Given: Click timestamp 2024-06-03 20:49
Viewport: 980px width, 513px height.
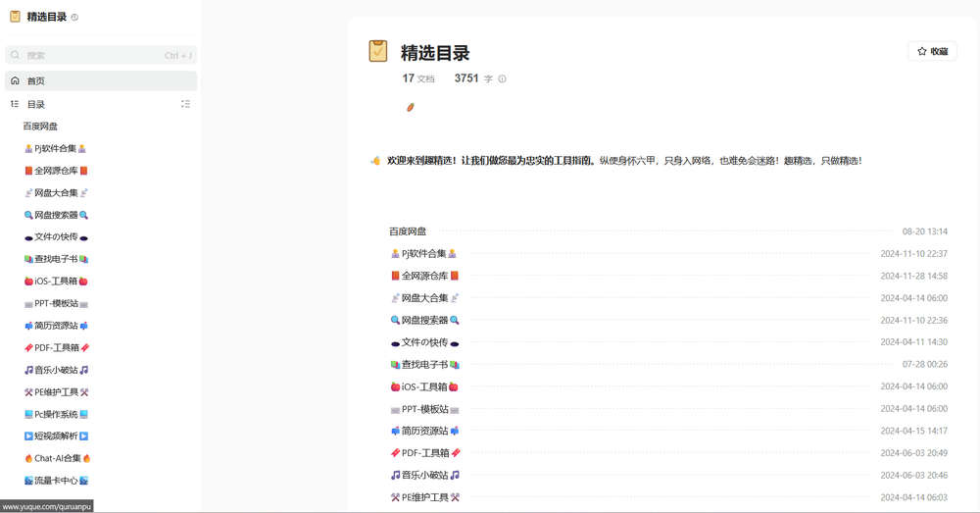Looking at the screenshot, I should click(913, 453).
